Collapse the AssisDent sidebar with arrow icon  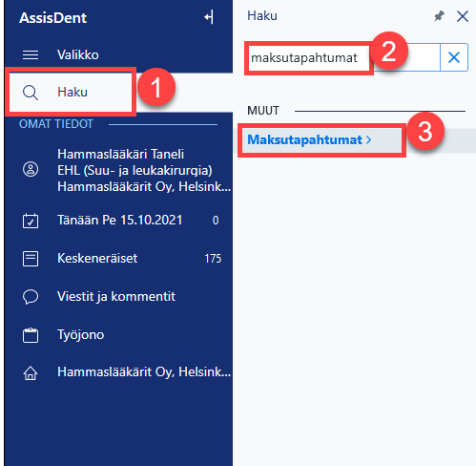click(x=209, y=17)
